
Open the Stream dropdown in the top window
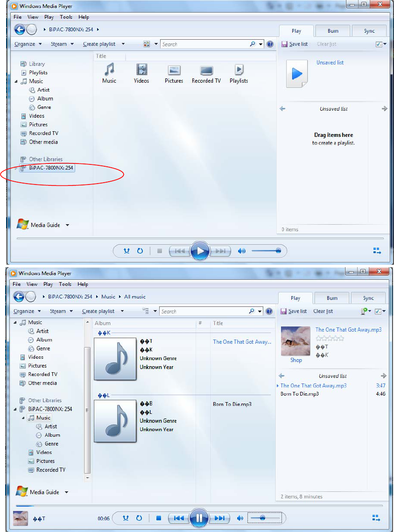click(x=62, y=44)
